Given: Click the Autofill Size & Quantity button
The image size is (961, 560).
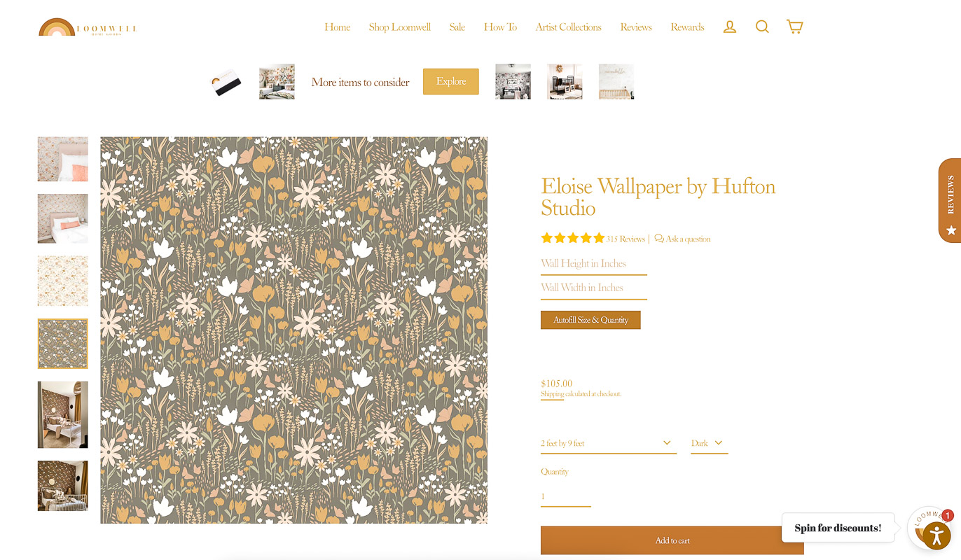Looking at the screenshot, I should click(x=590, y=320).
